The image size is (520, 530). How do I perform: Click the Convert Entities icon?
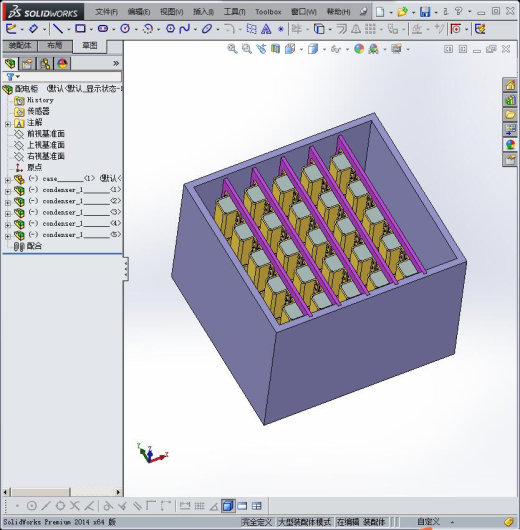319,29
